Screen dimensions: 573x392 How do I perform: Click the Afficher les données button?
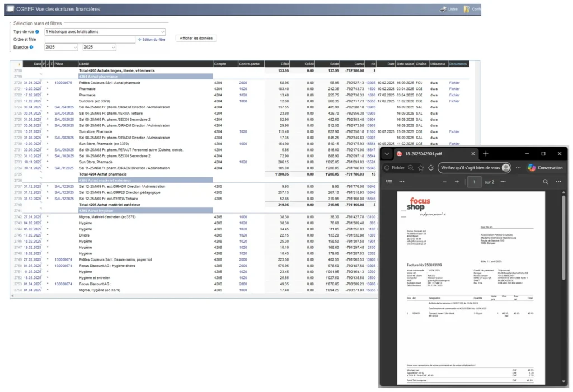pos(196,39)
